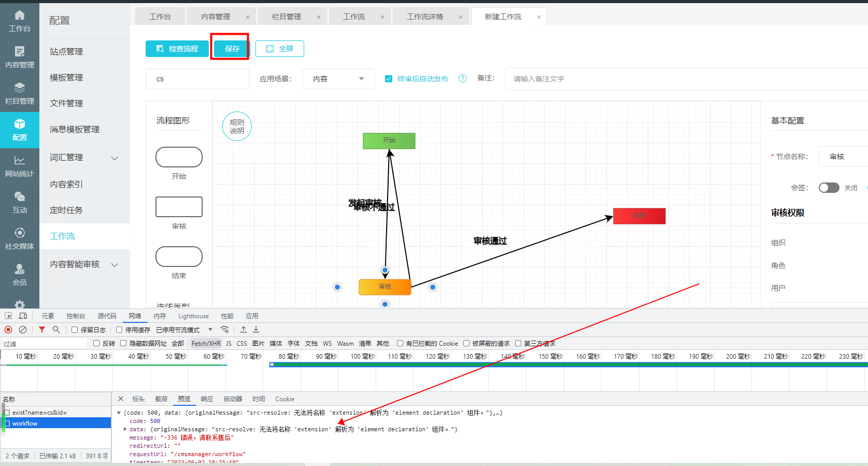Open 网站统计 in the left rail

click(x=20, y=166)
